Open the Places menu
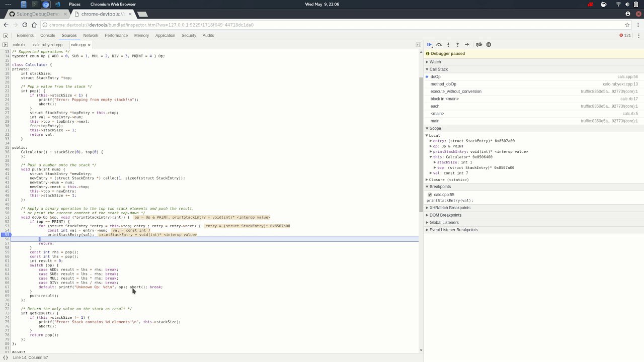The height and width of the screenshot is (362, 644). pos(74,5)
